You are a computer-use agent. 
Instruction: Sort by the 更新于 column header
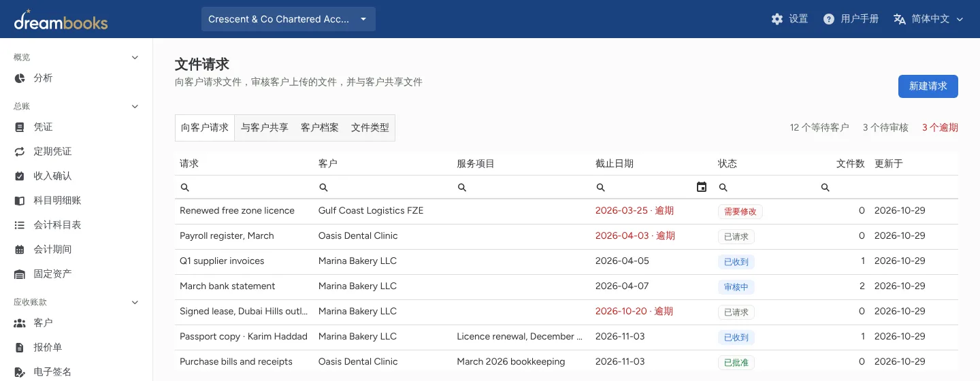click(889, 164)
